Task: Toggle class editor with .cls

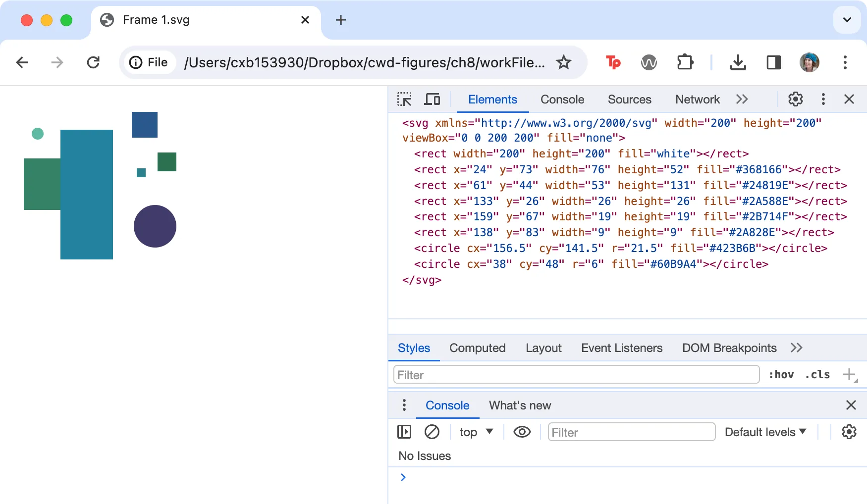Action: click(817, 375)
